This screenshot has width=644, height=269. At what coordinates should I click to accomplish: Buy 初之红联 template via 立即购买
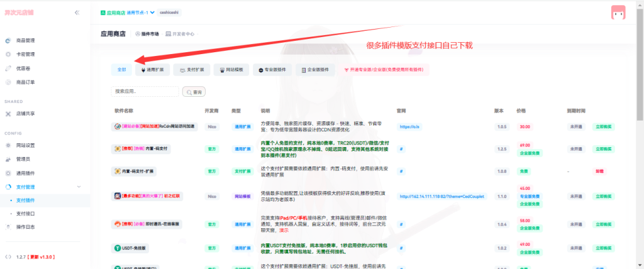pos(603,196)
